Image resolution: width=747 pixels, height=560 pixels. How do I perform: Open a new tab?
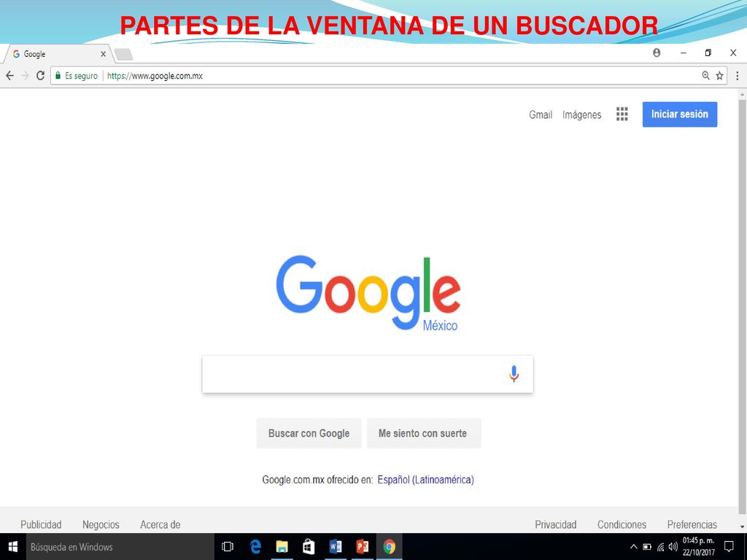124,54
